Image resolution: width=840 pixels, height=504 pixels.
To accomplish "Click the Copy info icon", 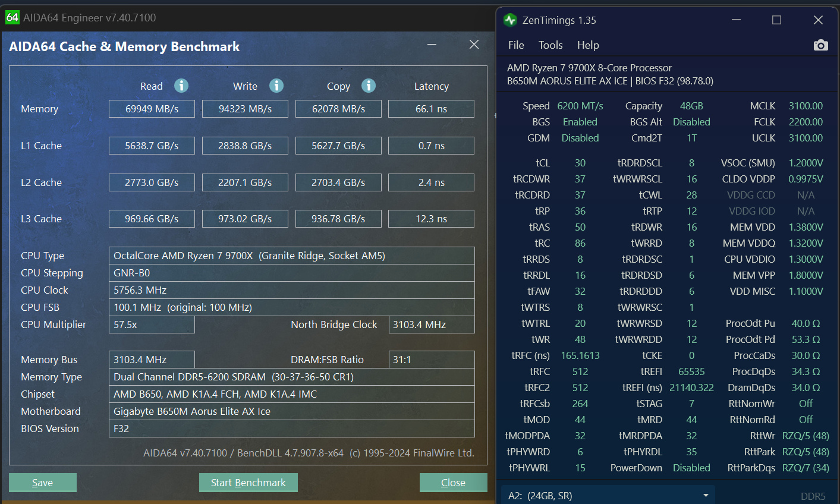I will [x=369, y=86].
